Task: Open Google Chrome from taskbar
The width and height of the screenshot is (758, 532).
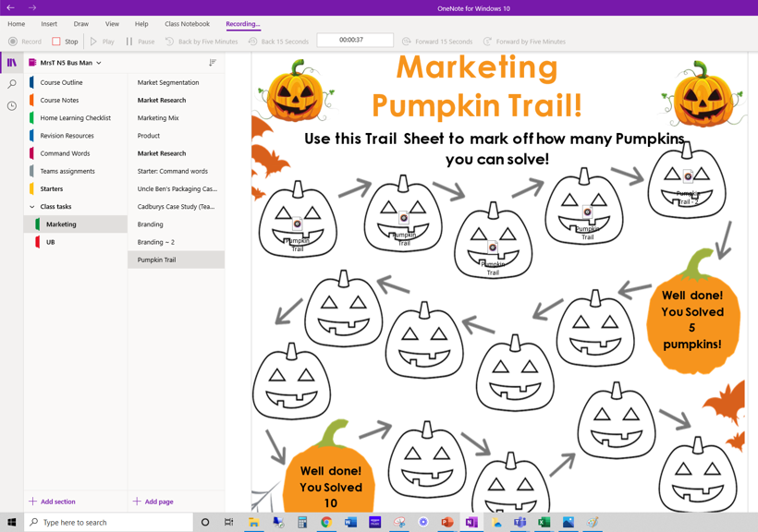Action: (326, 523)
